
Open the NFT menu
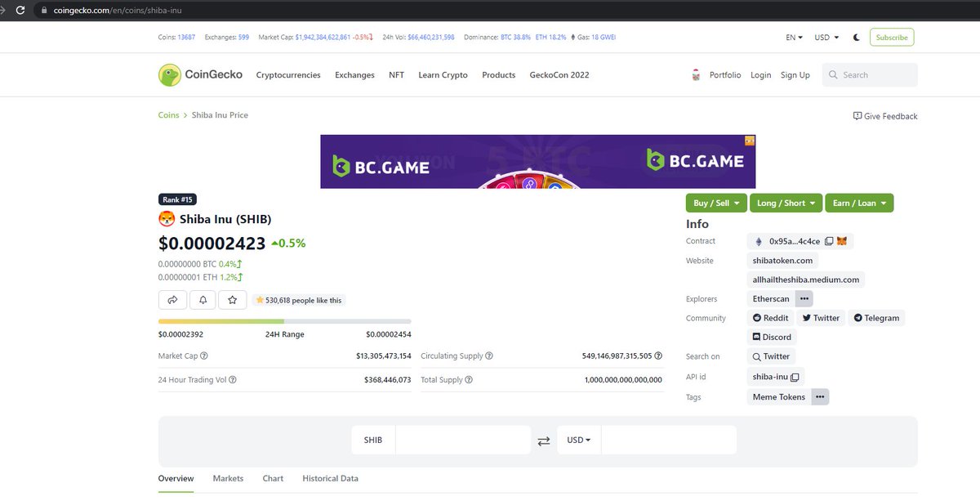[396, 75]
